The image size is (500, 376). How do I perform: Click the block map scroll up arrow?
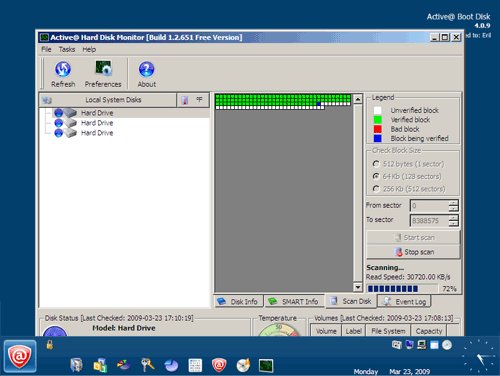pyautogui.click(x=358, y=99)
